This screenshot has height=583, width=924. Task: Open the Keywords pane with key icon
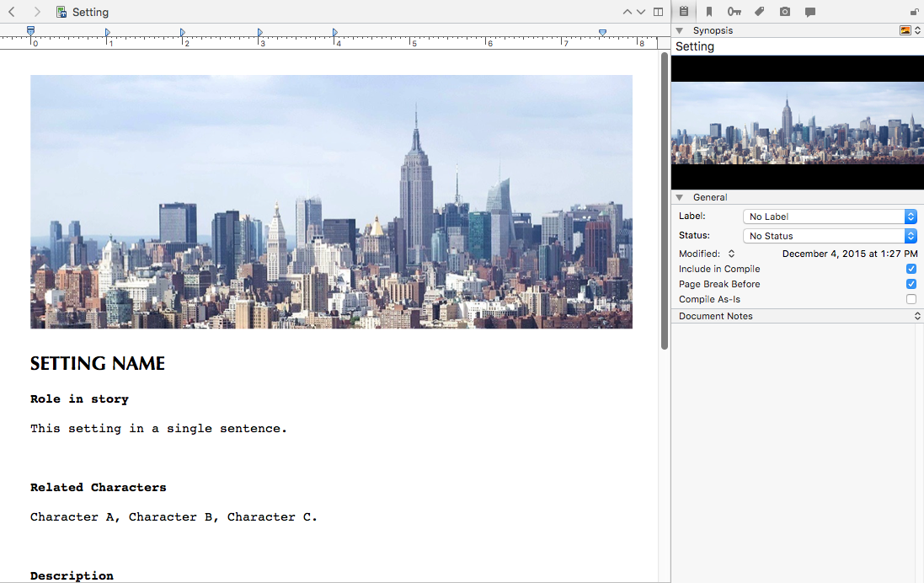pos(734,12)
